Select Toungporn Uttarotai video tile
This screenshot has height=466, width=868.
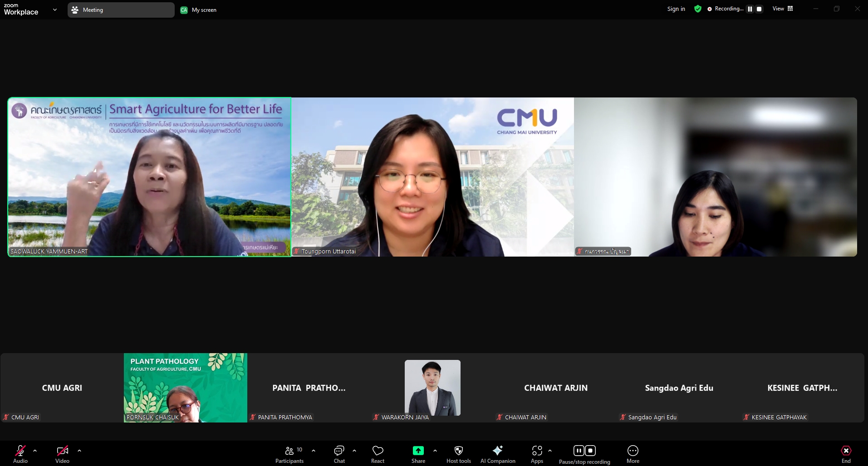coord(432,177)
